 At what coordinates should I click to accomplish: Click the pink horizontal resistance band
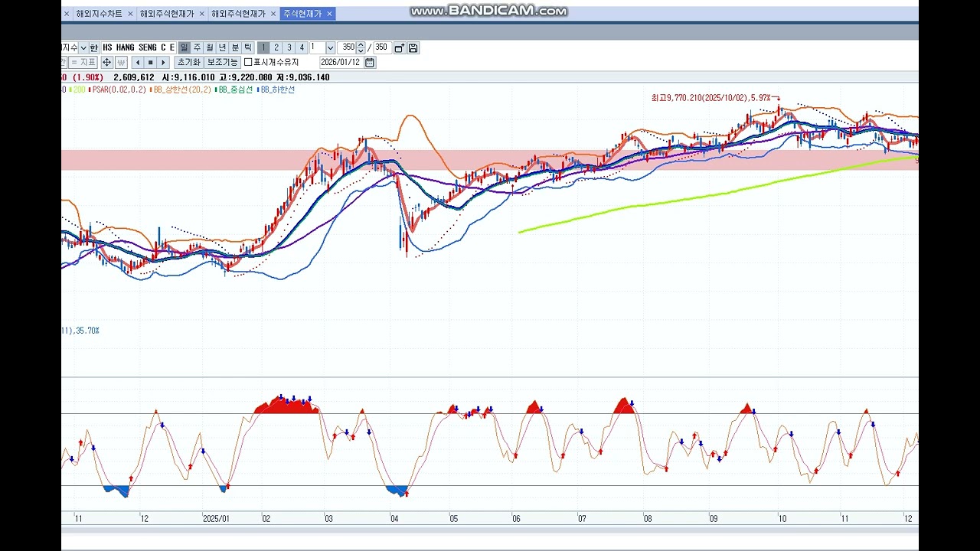(490, 160)
